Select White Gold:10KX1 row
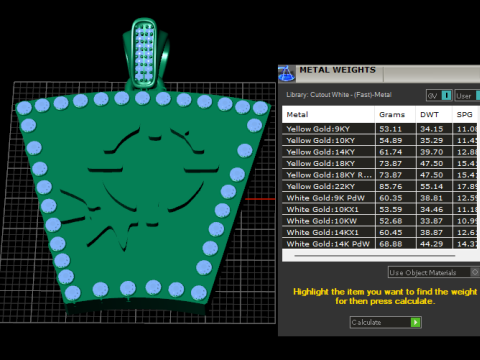Viewport: 480px width, 360px height. point(380,209)
